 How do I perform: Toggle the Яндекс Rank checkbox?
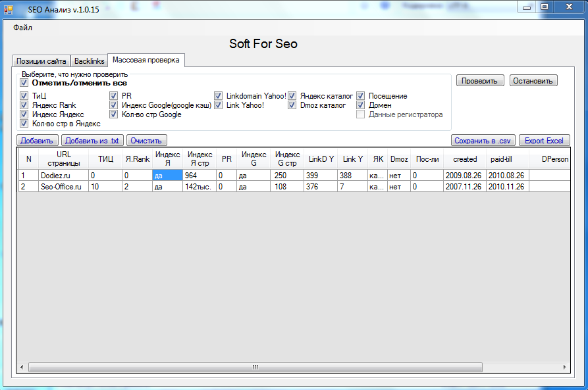(24, 105)
